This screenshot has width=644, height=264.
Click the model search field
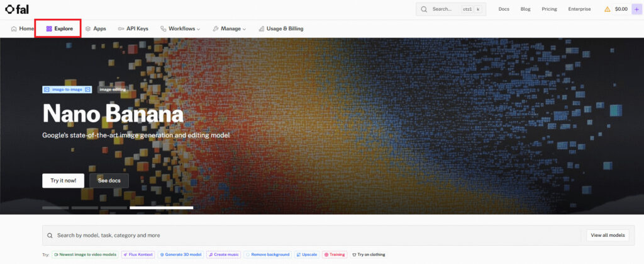pos(314,235)
